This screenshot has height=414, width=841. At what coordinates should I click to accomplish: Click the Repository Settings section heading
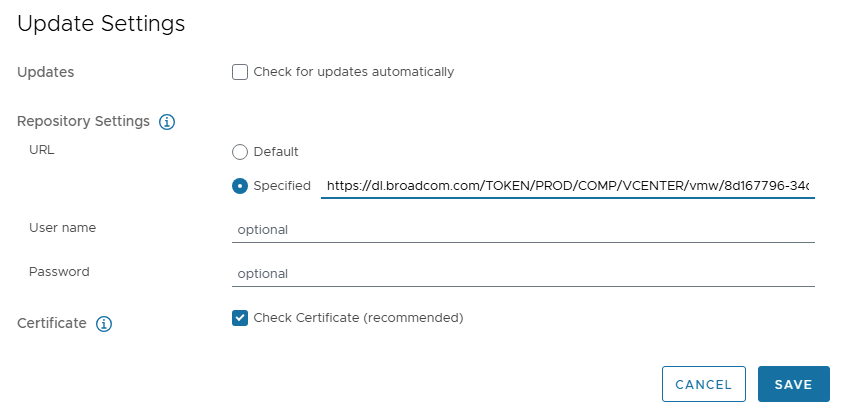click(x=83, y=121)
